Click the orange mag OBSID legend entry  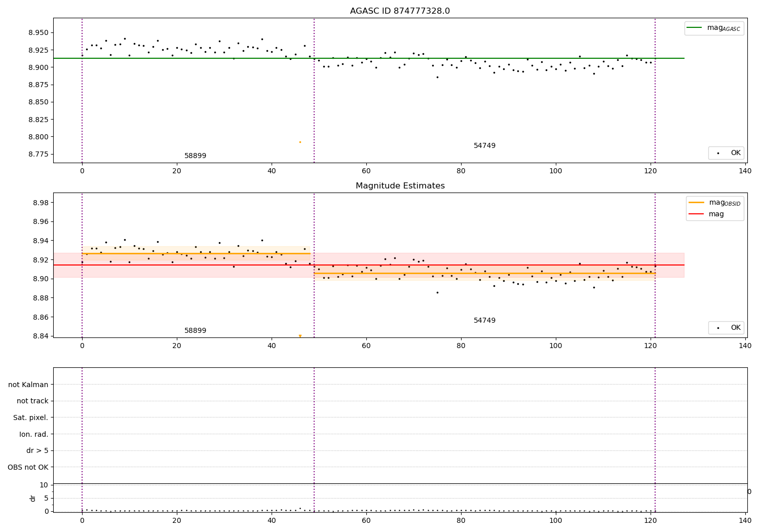pos(715,203)
